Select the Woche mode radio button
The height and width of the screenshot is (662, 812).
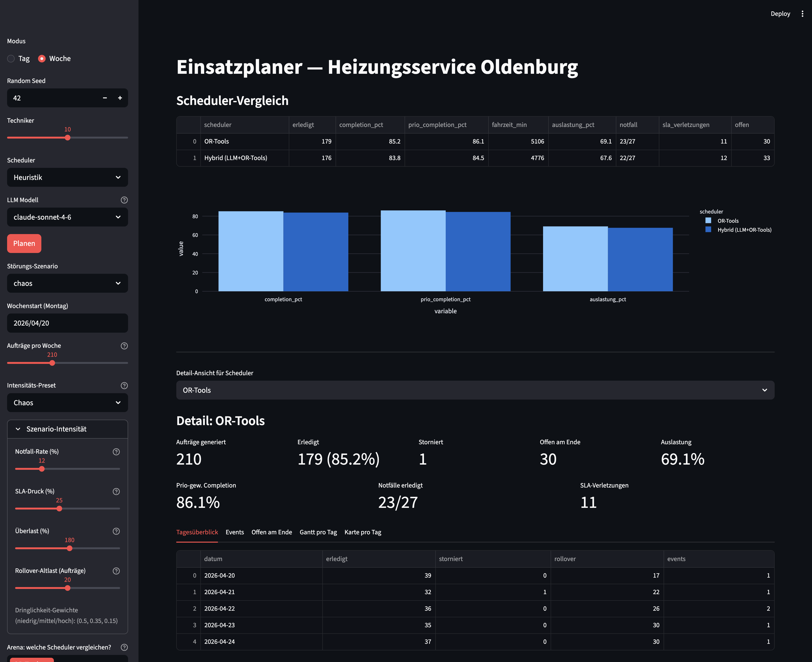point(42,59)
